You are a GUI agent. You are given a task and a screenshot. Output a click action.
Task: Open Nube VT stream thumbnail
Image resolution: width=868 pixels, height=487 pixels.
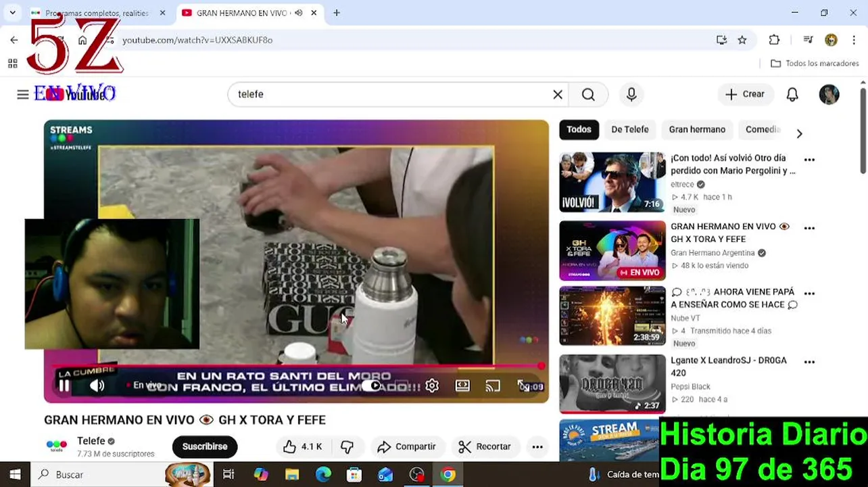[612, 316]
